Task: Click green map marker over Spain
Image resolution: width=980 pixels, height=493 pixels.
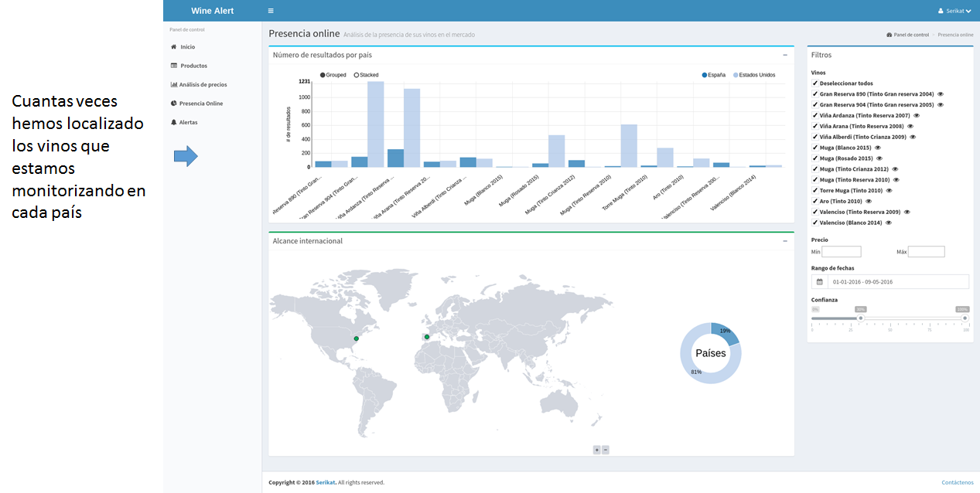Action: (427, 337)
